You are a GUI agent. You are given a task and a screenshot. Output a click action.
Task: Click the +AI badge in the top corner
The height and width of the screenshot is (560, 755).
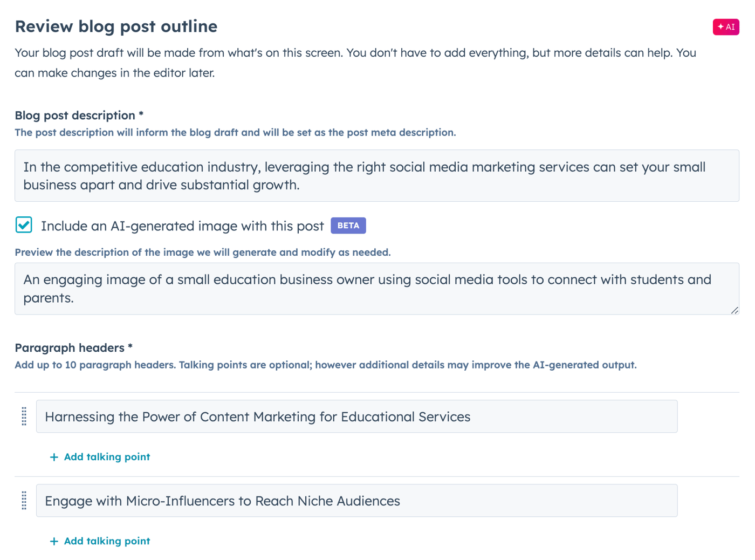(x=726, y=26)
